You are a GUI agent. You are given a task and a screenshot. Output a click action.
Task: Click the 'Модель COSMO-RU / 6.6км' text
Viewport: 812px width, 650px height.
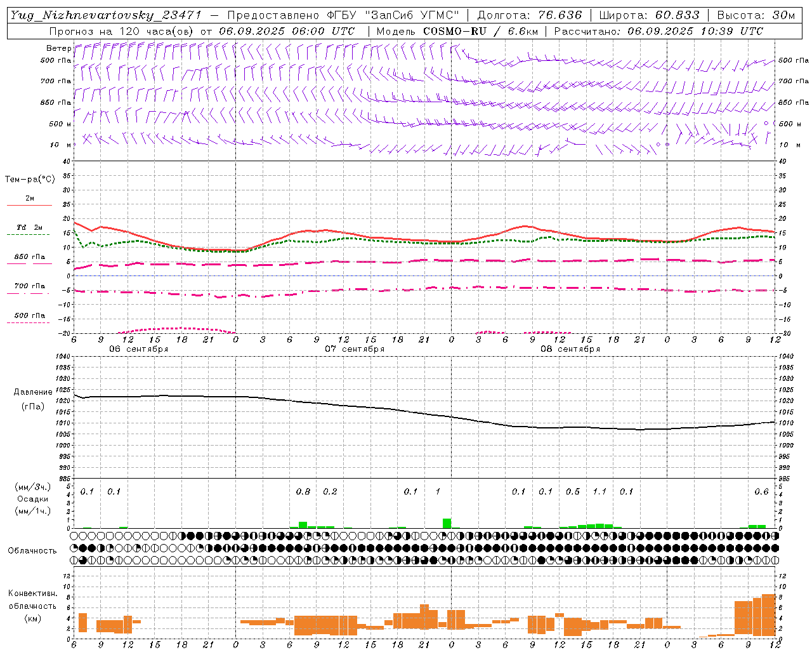click(x=457, y=31)
